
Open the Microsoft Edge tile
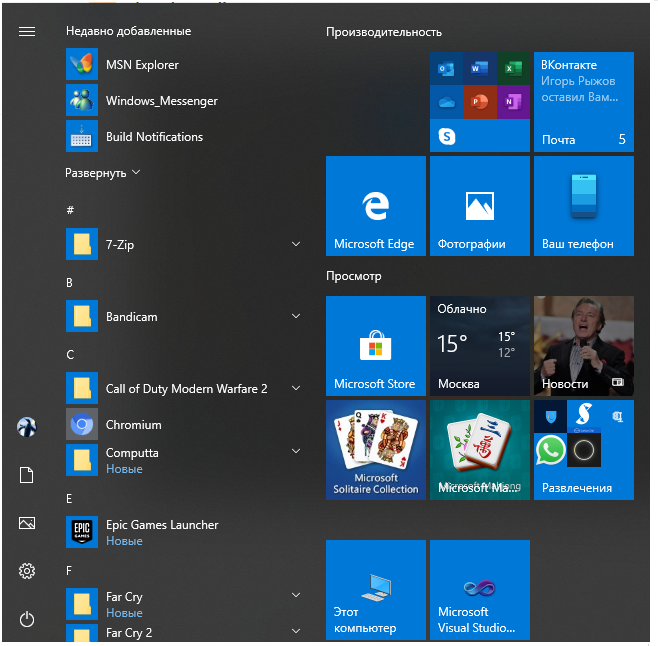[x=376, y=206]
